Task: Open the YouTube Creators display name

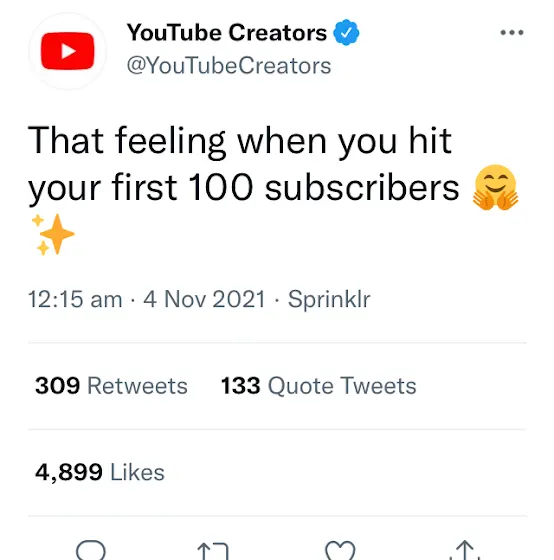Action: tap(227, 32)
